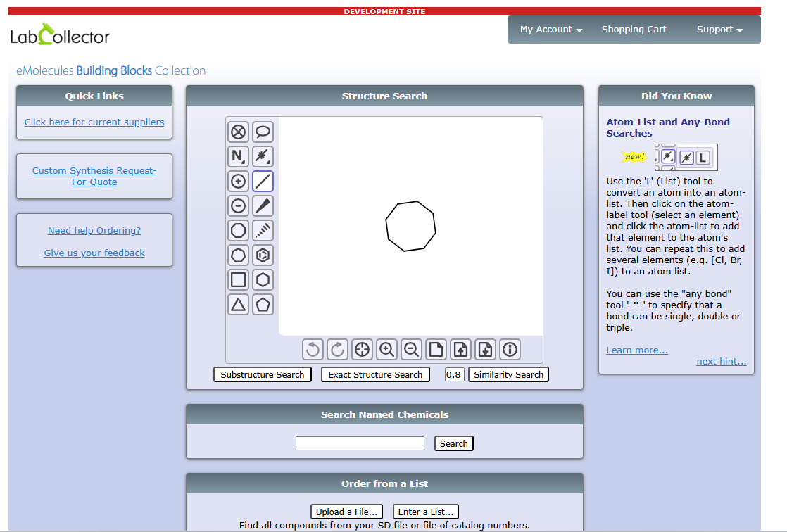Viewport: 787px width, 532px height.
Task: Click the Structure Search panel header
Action: point(384,96)
